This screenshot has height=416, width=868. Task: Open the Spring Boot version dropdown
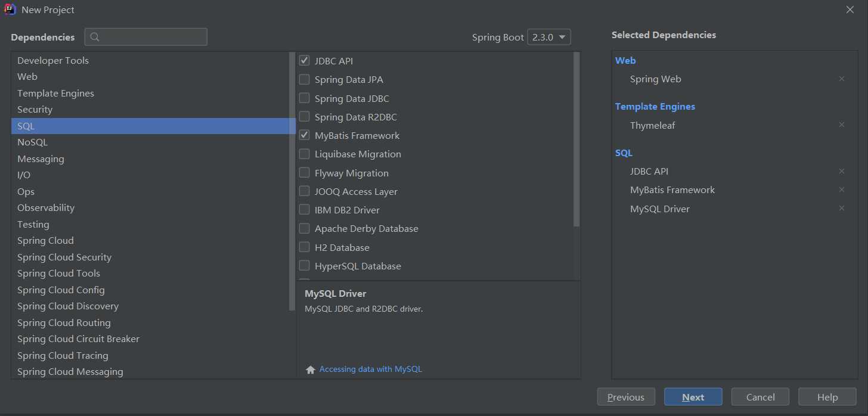(549, 37)
